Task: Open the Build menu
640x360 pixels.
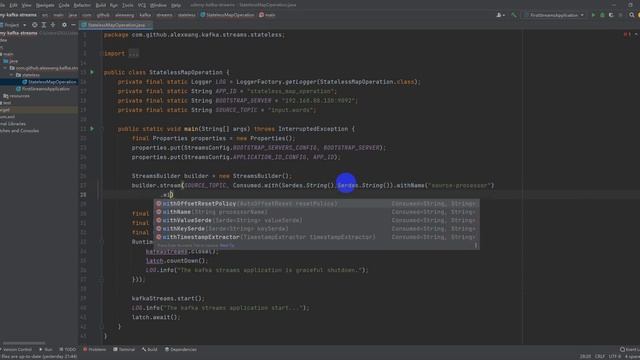Action: (100, 5)
